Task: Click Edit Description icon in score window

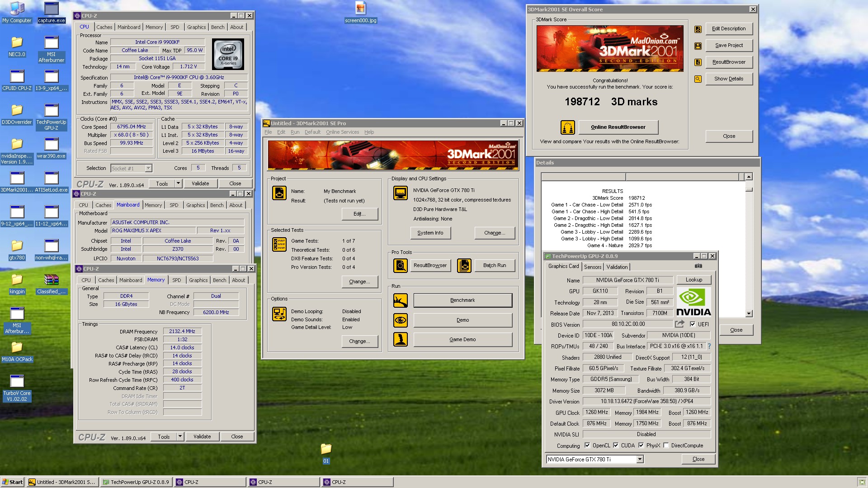Action: click(x=698, y=29)
